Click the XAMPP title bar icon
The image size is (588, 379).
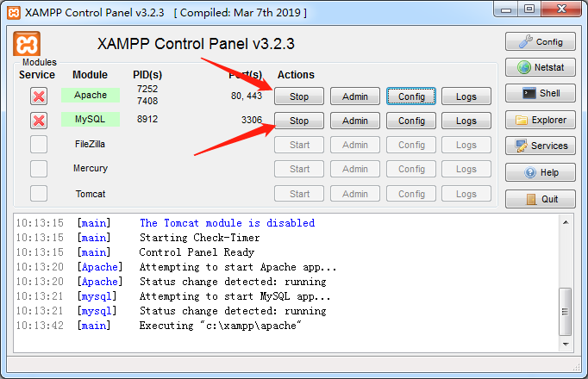click(x=14, y=13)
